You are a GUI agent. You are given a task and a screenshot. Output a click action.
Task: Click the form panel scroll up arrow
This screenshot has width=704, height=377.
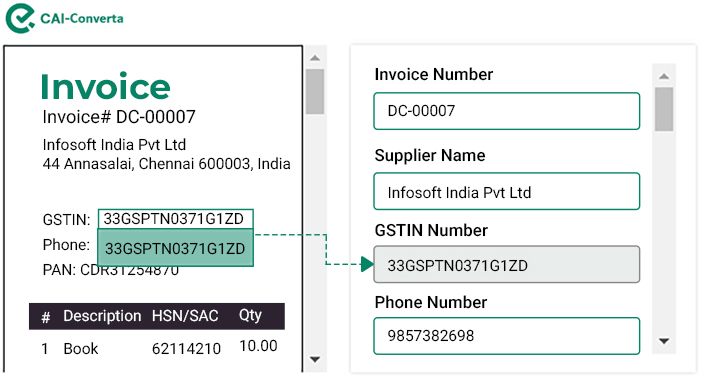[x=664, y=76]
